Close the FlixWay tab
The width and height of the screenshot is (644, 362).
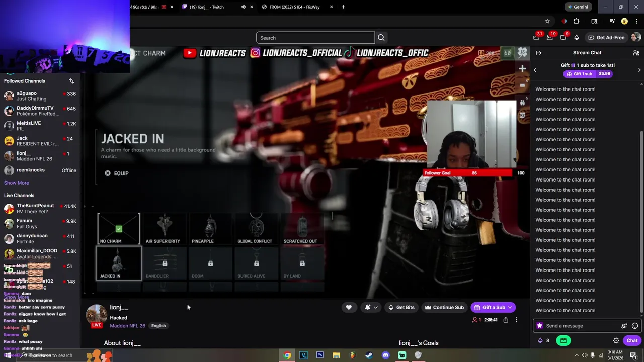pyautogui.click(x=331, y=7)
